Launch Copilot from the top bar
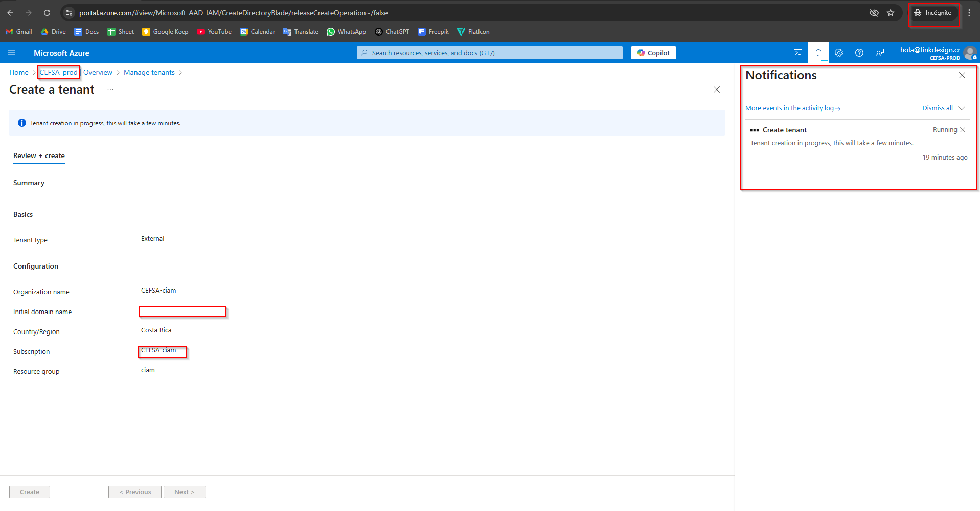 (653, 52)
